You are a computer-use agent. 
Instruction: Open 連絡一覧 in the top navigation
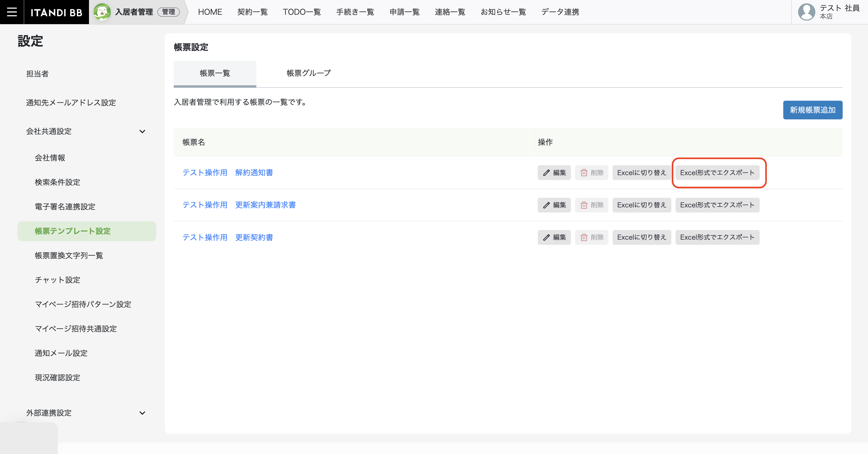[450, 12]
